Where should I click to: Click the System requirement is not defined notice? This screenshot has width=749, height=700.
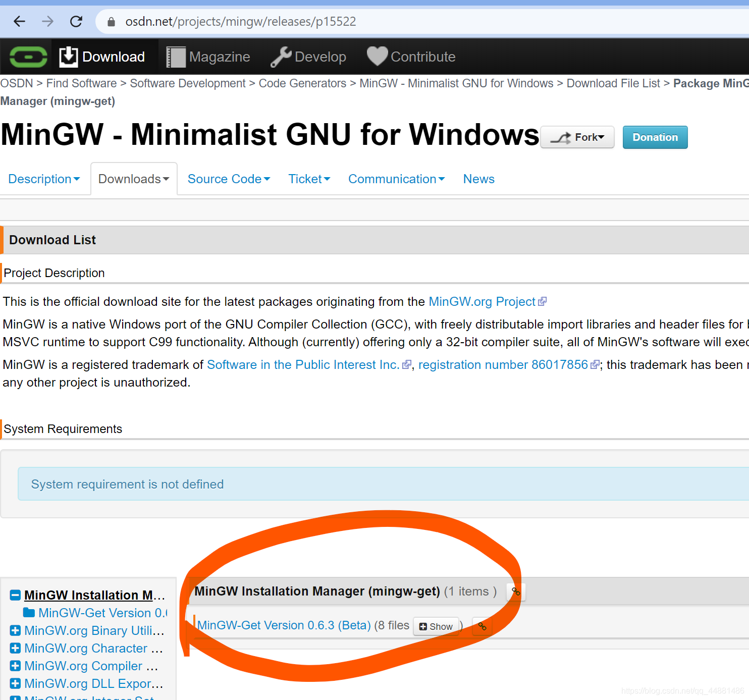383,484
